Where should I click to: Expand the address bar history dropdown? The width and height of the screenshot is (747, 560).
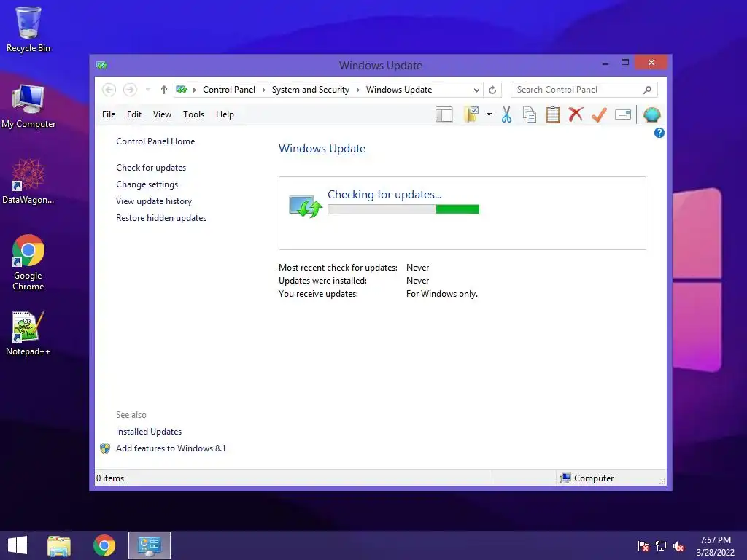point(476,90)
